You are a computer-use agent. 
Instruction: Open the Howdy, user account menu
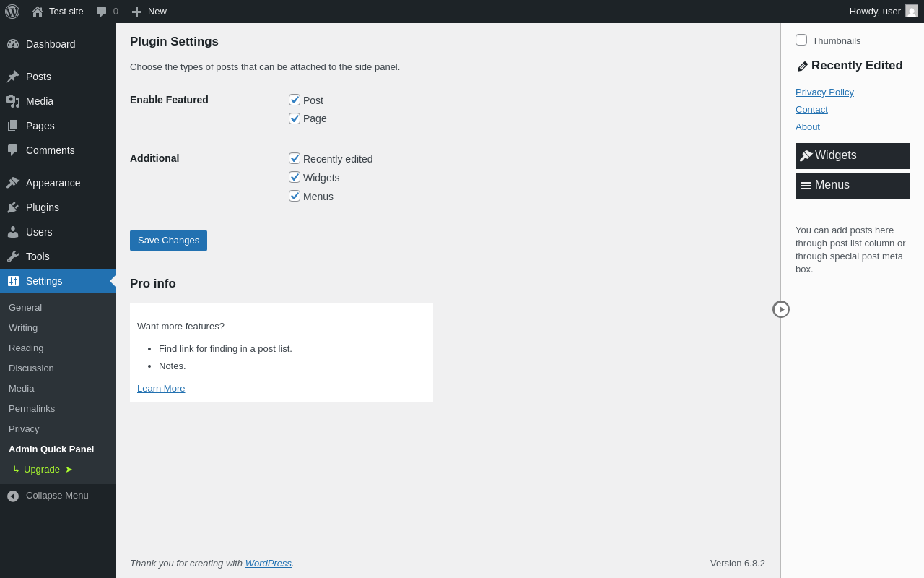(x=884, y=12)
